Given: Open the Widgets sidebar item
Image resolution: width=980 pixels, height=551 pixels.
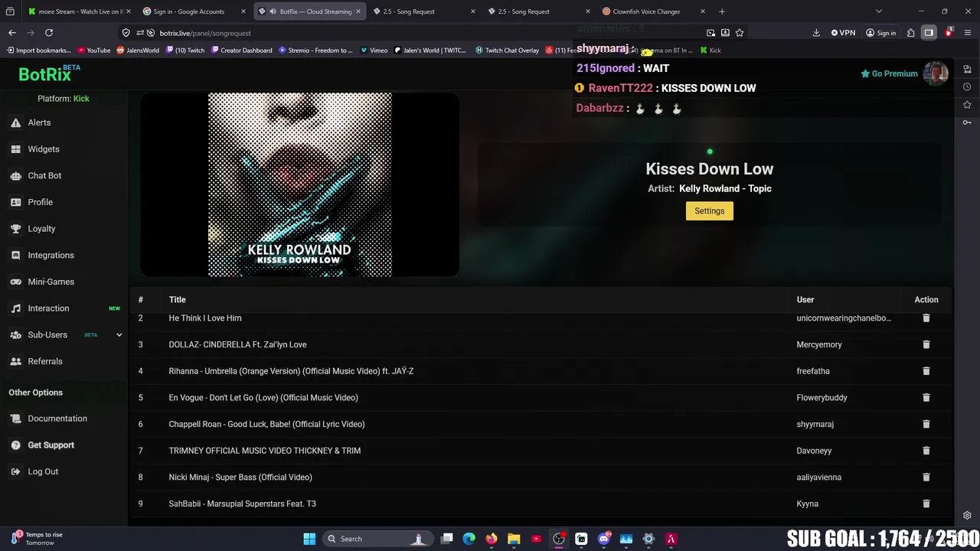Looking at the screenshot, I should click(x=43, y=149).
